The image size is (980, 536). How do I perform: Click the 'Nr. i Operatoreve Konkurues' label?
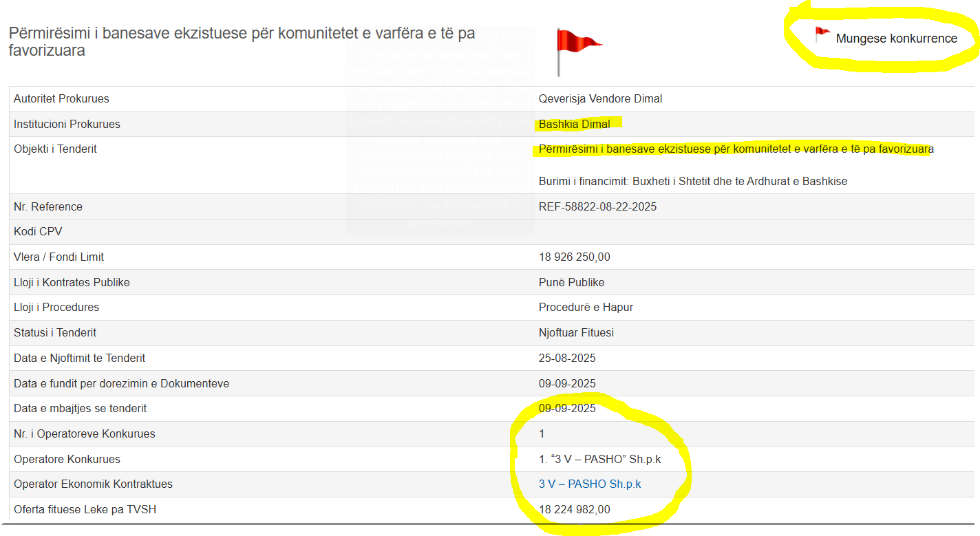[x=85, y=434]
